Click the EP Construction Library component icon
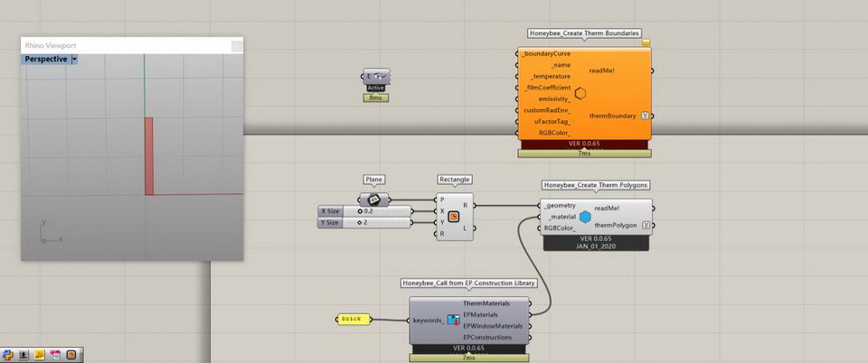868x363 pixels. point(453,320)
